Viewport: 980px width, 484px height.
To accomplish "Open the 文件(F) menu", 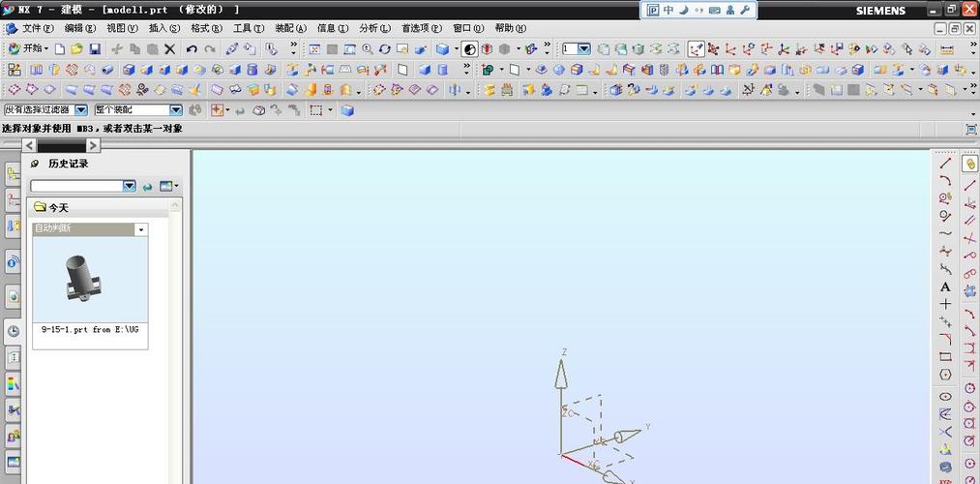I will (39, 28).
